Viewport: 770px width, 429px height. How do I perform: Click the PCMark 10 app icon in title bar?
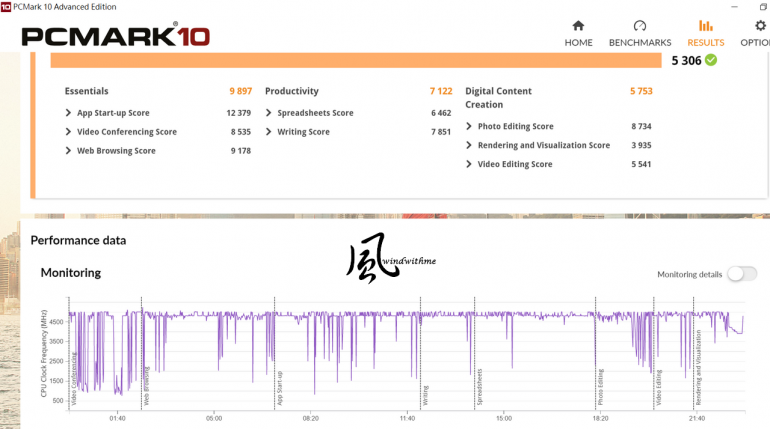[x=5, y=7]
